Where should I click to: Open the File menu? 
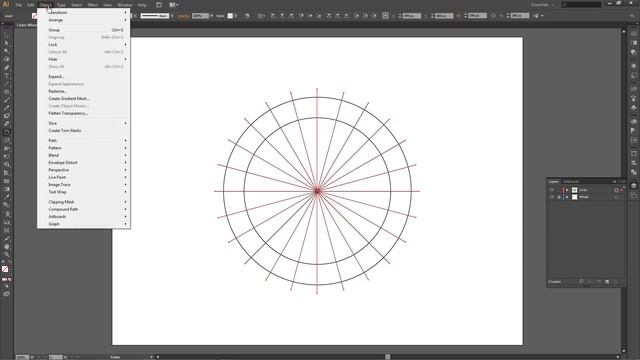pos(18,5)
